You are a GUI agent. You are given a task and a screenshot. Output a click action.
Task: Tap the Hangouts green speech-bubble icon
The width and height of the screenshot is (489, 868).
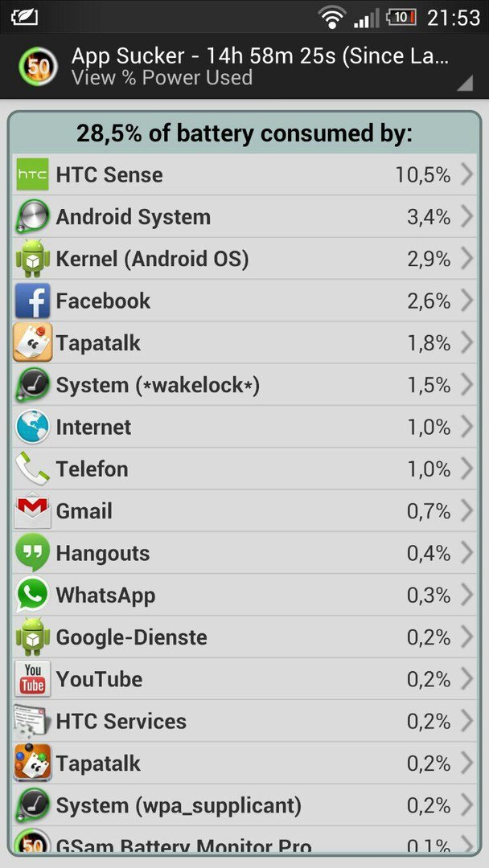coord(32,552)
